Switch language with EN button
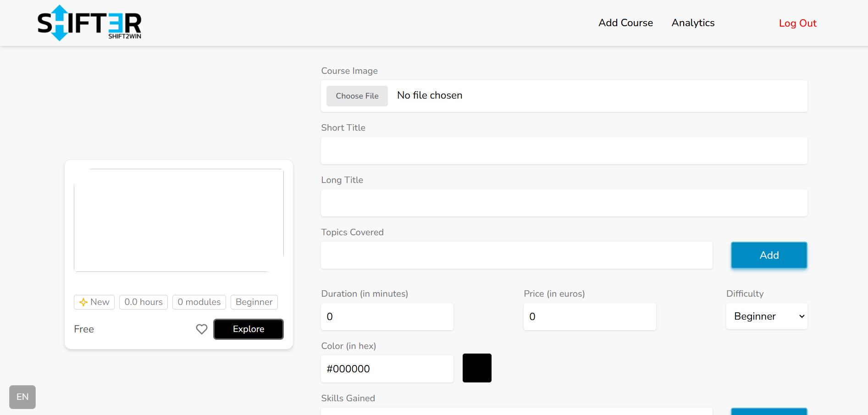The image size is (868, 415). click(x=22, y=397)
